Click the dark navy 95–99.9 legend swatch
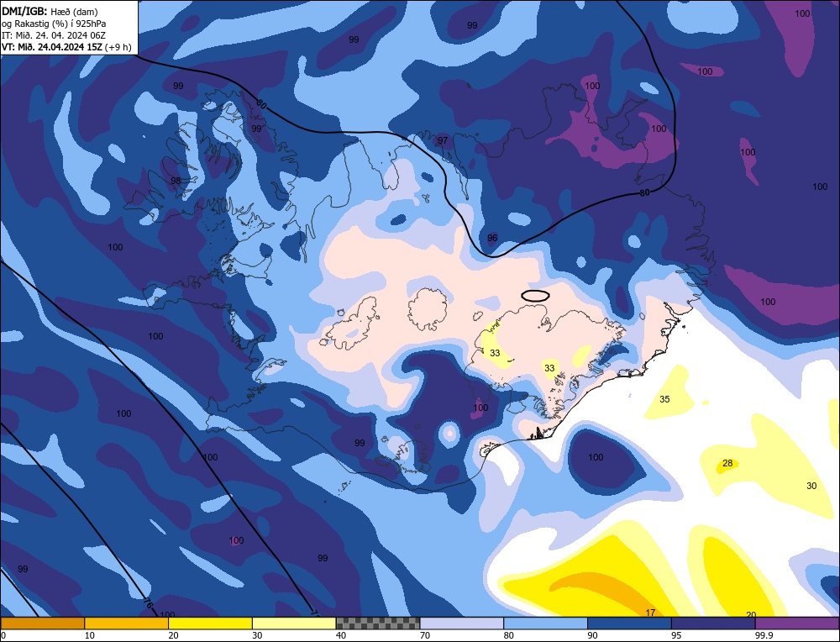Screen dimensions: 840x642 click(713, 623)
